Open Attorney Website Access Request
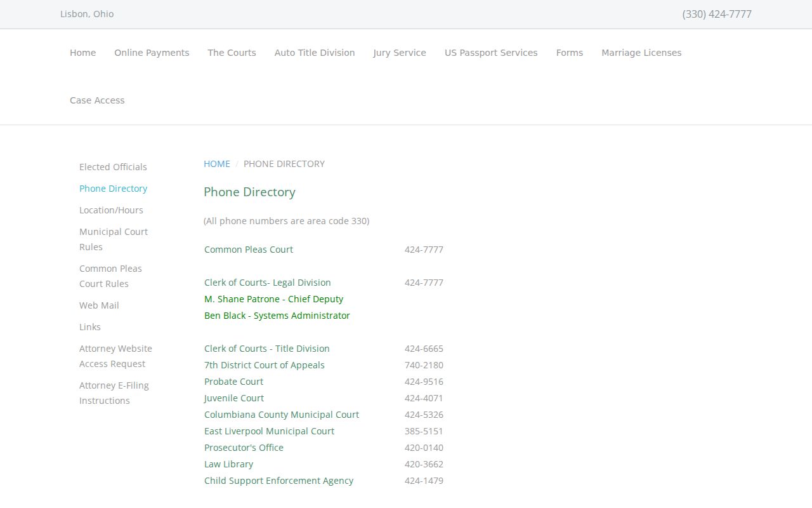The width and height of the screenshot is (812, 508). pyautogui.click(x=115, y=356)
